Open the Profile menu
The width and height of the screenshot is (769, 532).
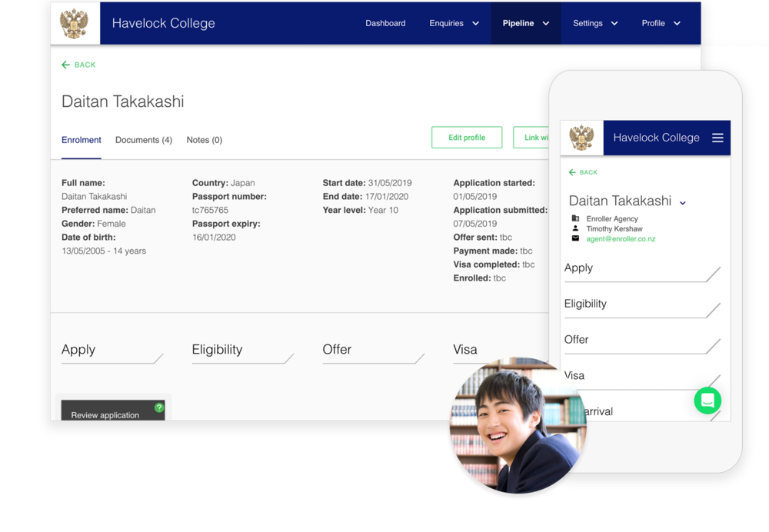coord(661,23)
